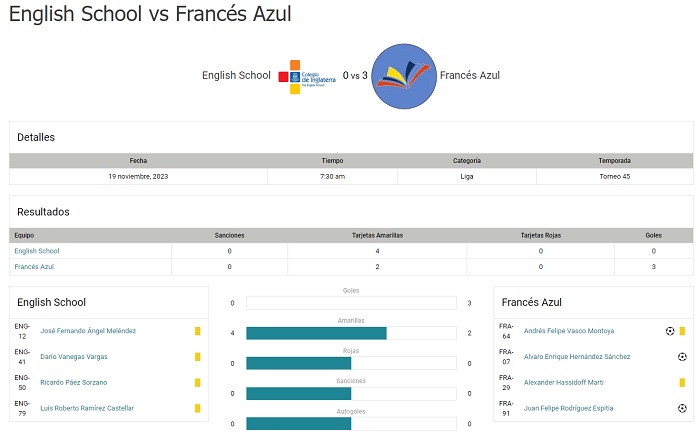Click the Amarillas comparison bar
Viewport: 700px width, 442px height.
[350, 333]
